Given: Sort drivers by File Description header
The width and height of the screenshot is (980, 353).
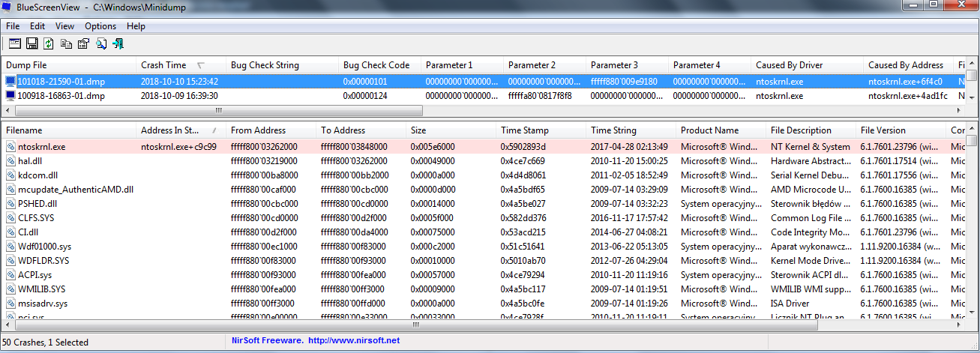Looking at the screenshot, I should click(x=811, y=130).
